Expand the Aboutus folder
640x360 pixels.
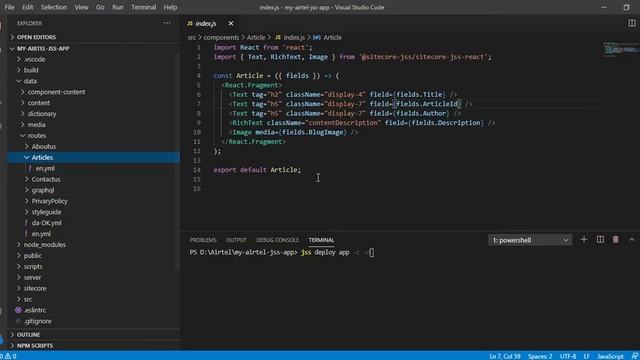pyautogui.click(x=43, y=147)
